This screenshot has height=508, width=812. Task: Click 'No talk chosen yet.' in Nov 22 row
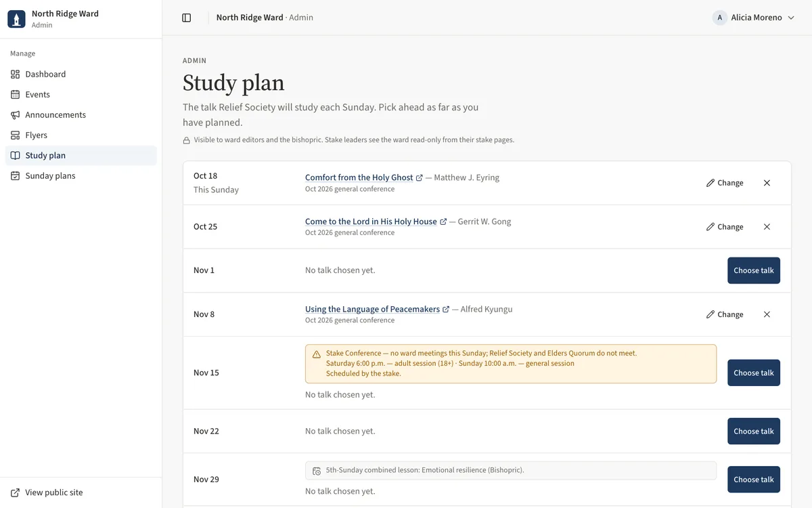point(340,431)
